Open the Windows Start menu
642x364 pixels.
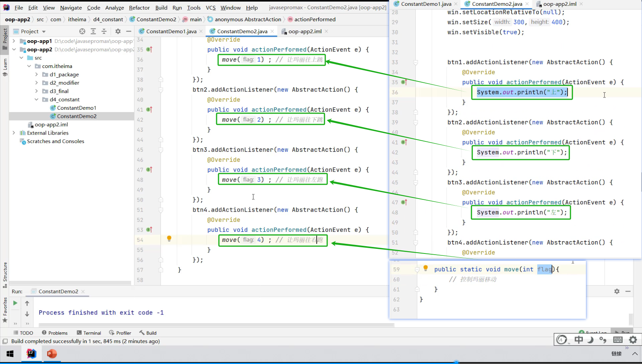pyautogui.click(x=10, y=354)
